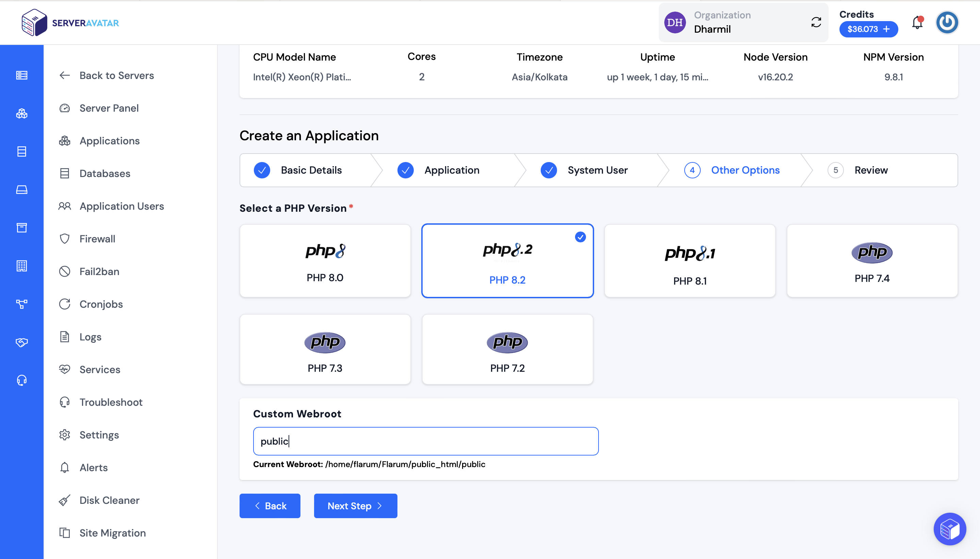This screenshot has height=559, width=980.
Task: Open Services in sidebar
Action: [89, 369]
